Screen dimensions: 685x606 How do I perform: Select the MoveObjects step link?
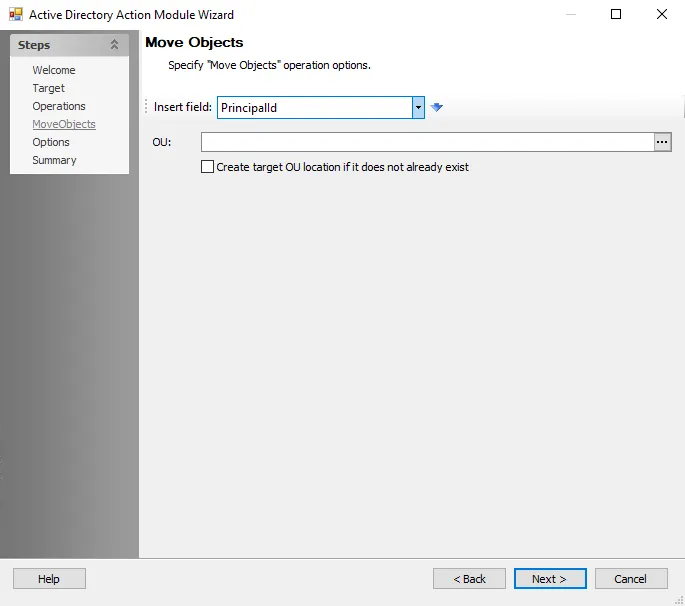(64, 124)
